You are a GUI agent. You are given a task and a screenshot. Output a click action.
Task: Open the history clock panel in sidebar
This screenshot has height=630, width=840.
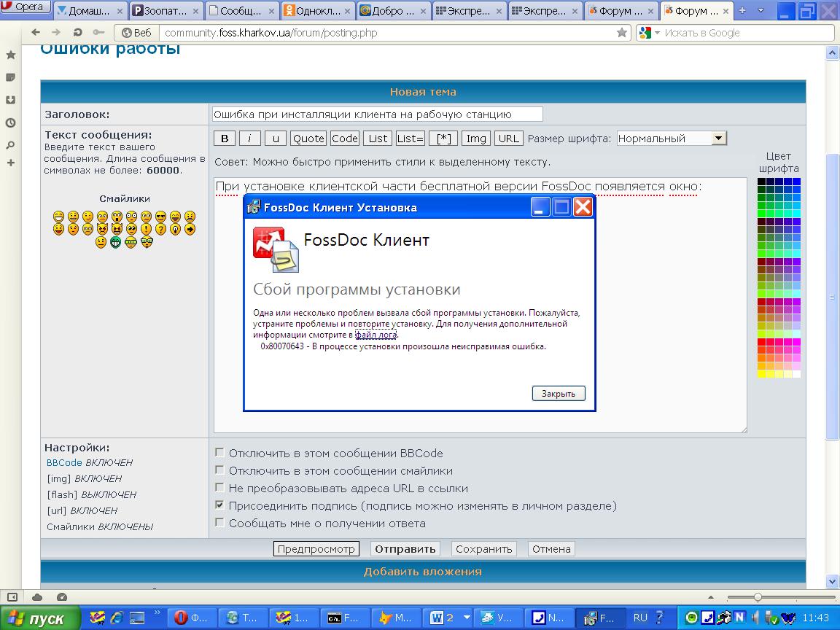10,122
